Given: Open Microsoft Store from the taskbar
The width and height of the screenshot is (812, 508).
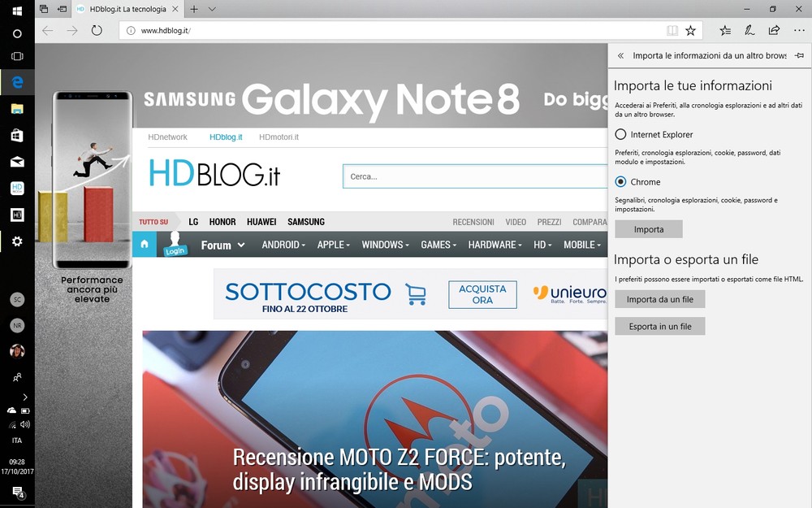Looking at the screenshot, I should [x=17, y=135].
